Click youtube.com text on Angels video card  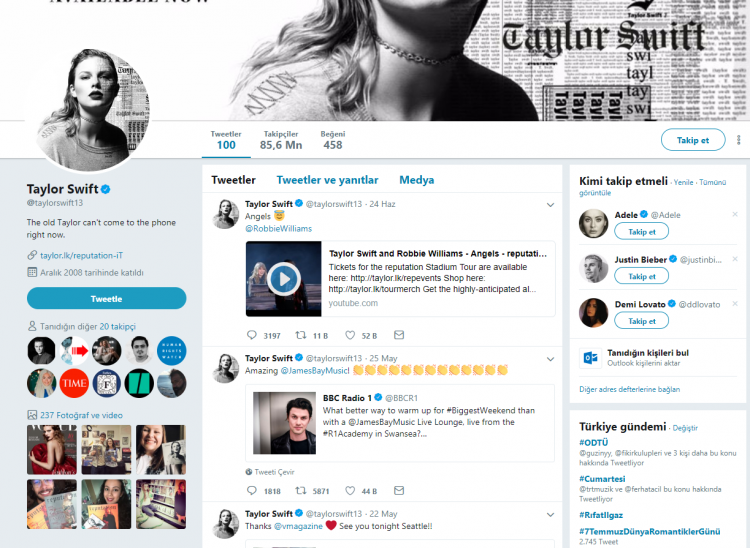tap(353, 303)
